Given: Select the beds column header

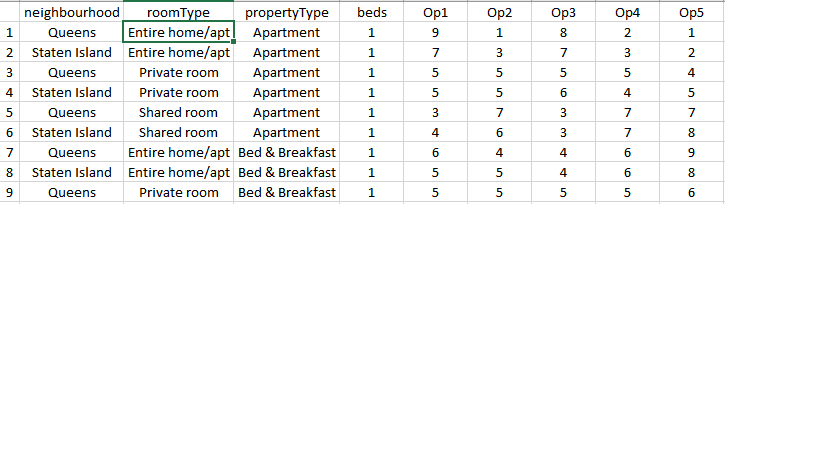Looking at the screenshot, I should (372, 13).
